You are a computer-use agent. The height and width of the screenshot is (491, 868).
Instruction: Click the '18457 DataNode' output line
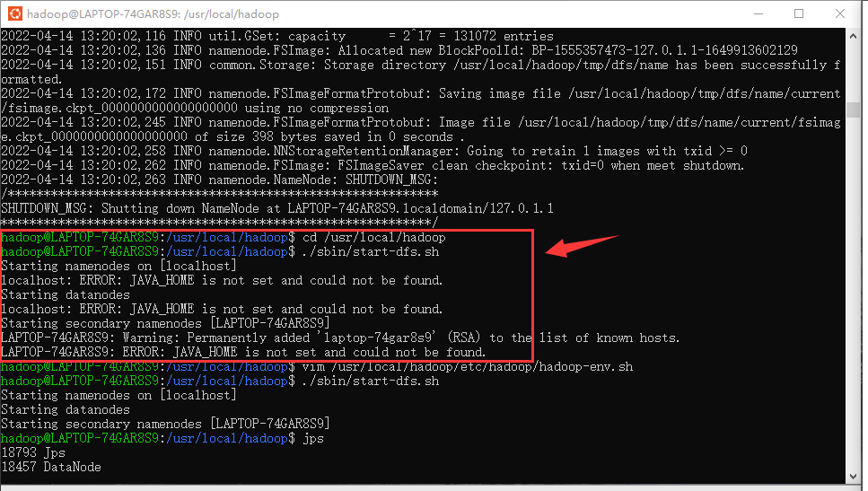pos(51,468)
